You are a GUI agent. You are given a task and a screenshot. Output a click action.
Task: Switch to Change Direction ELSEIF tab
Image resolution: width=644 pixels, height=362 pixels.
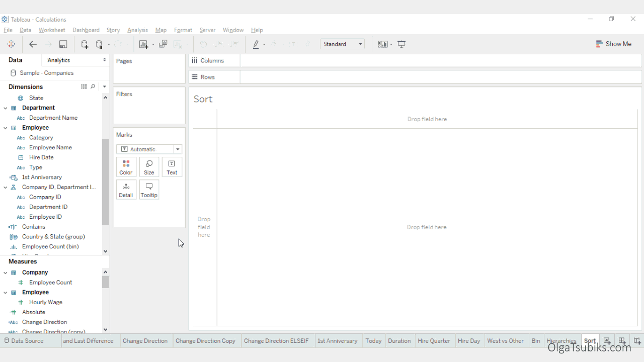pyautogui.click(x=276, y=341)
